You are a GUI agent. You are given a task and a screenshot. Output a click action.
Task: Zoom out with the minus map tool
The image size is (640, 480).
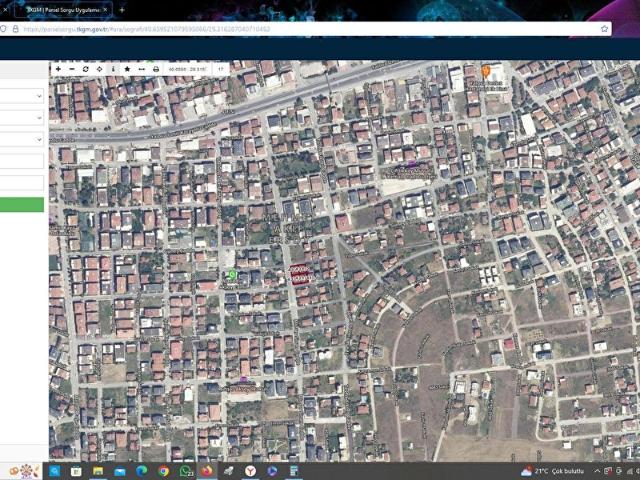tap(72, 69)
